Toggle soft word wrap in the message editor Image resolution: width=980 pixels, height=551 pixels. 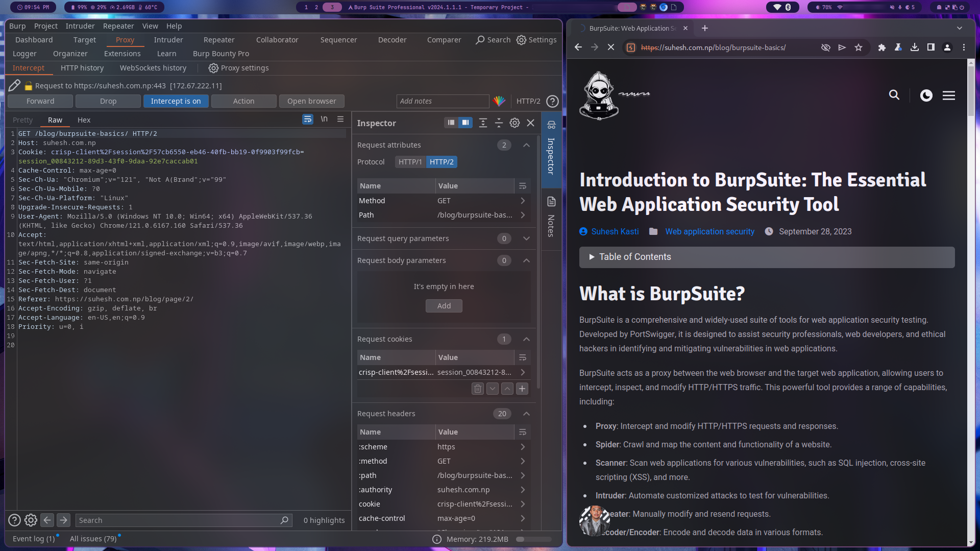pos(308,119)
